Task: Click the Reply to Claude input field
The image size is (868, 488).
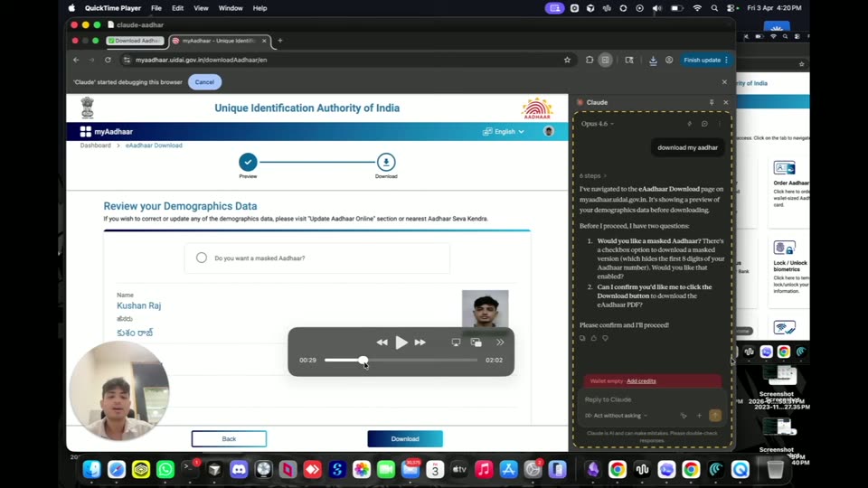Action: (x=652, y=399)
